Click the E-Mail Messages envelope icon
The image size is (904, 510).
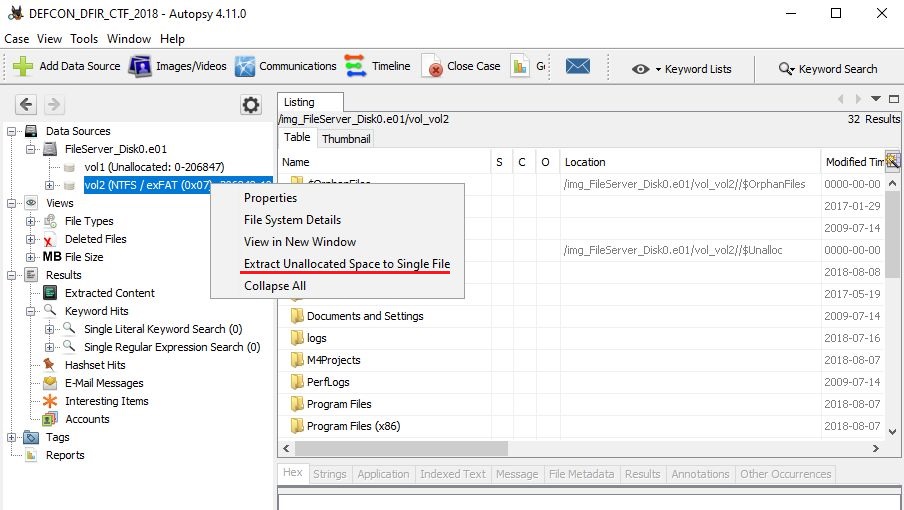(50, 383)
